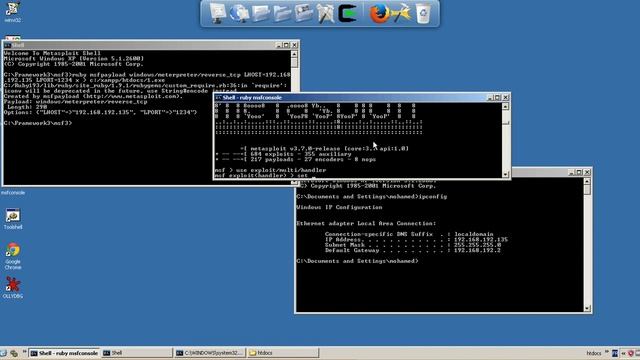The width and height of the screenshot is (640, 360).
Task: Open the Toolshell desktop icon
Action: (x=13, y=219)
